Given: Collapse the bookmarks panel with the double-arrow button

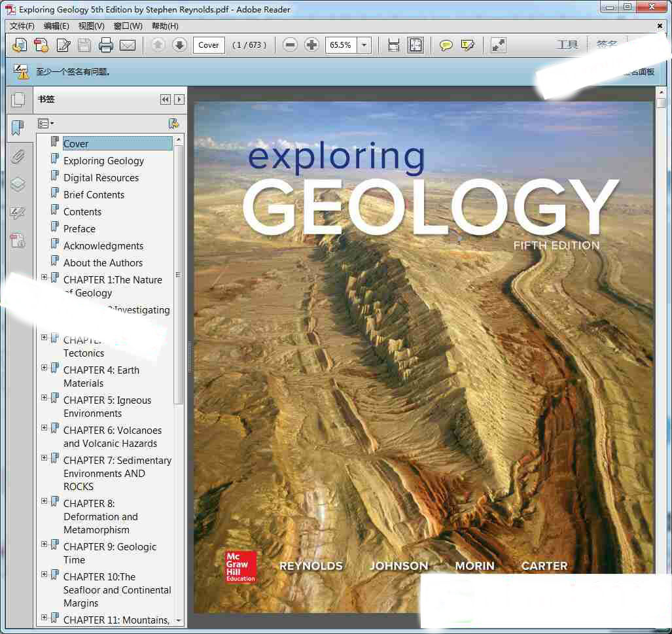Looking at the screenshot, I should (166, 99).
